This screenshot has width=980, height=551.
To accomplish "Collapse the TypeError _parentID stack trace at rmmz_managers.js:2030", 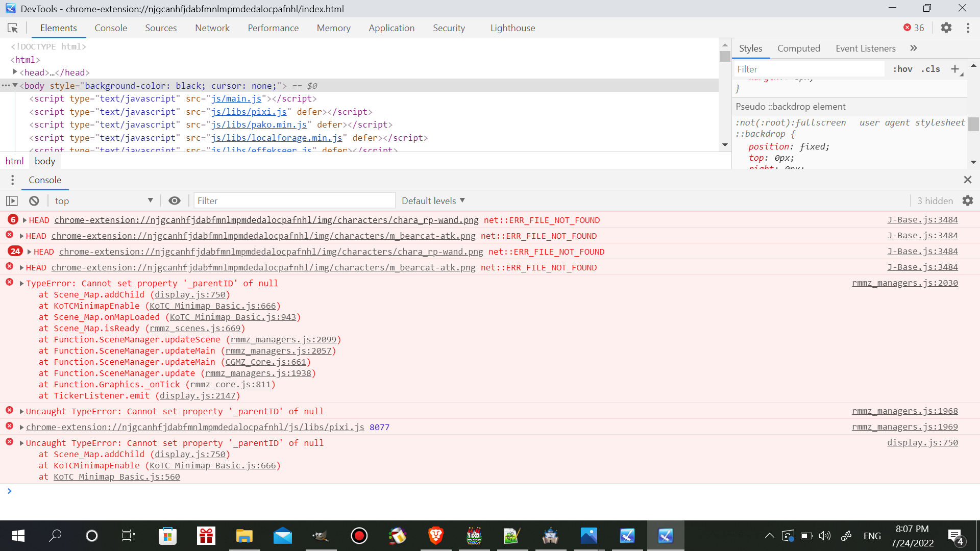I will pos(21,284).
